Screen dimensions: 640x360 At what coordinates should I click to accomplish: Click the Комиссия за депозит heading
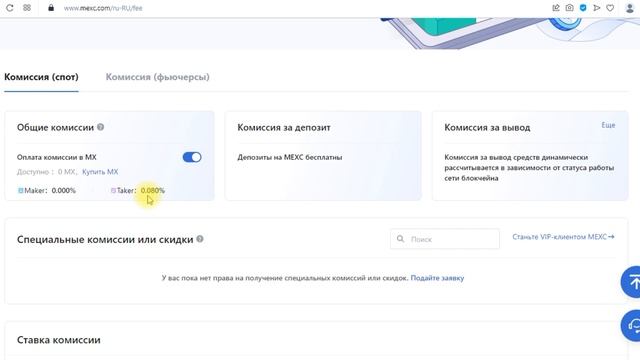[x=284, y=127]
